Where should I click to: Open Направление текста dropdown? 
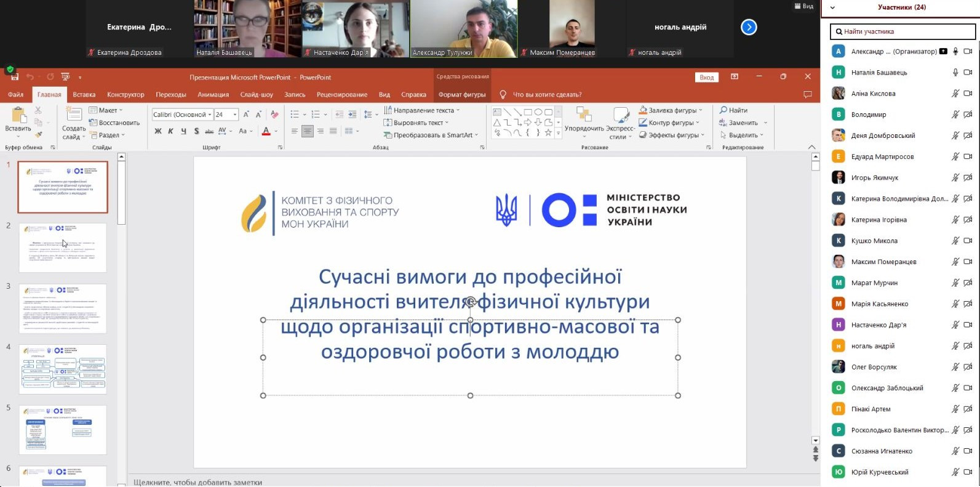[x=422, y=110]
